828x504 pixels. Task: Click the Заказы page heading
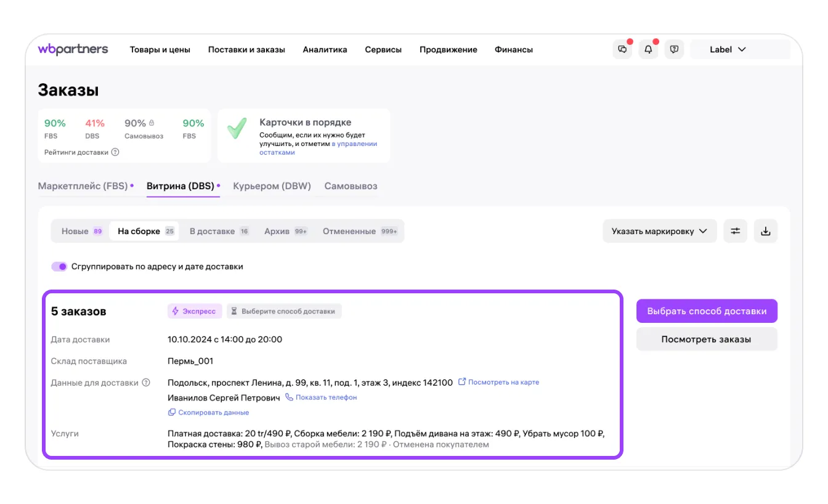pyautogui.click(x=68, y=90)
